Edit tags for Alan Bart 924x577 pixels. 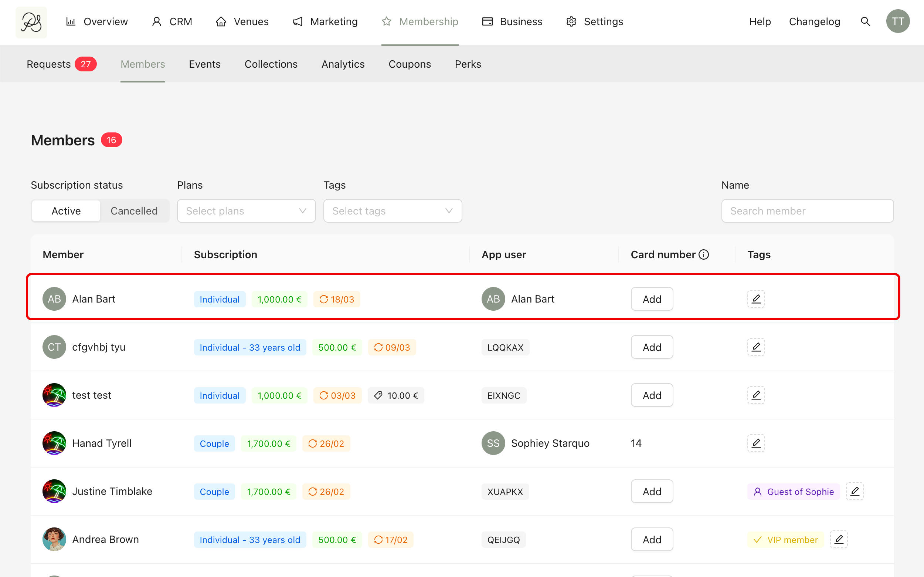click(756, 299)
